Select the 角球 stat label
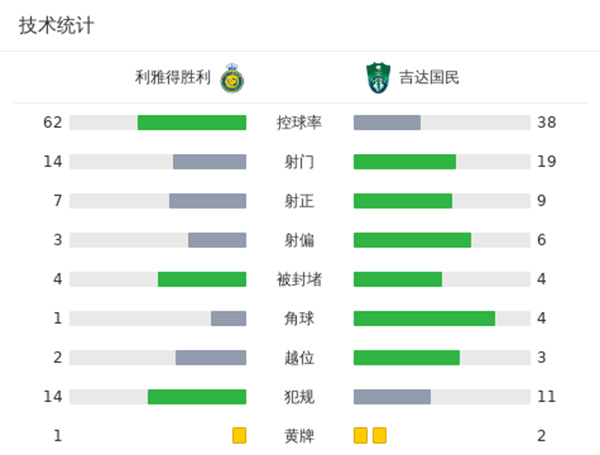 tap(299, 318)
